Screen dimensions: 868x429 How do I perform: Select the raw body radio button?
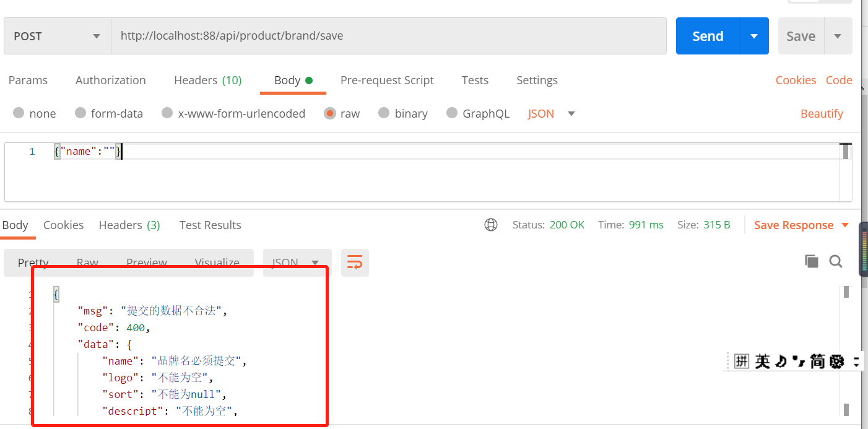pyautogui.click(x=330, y=113)
